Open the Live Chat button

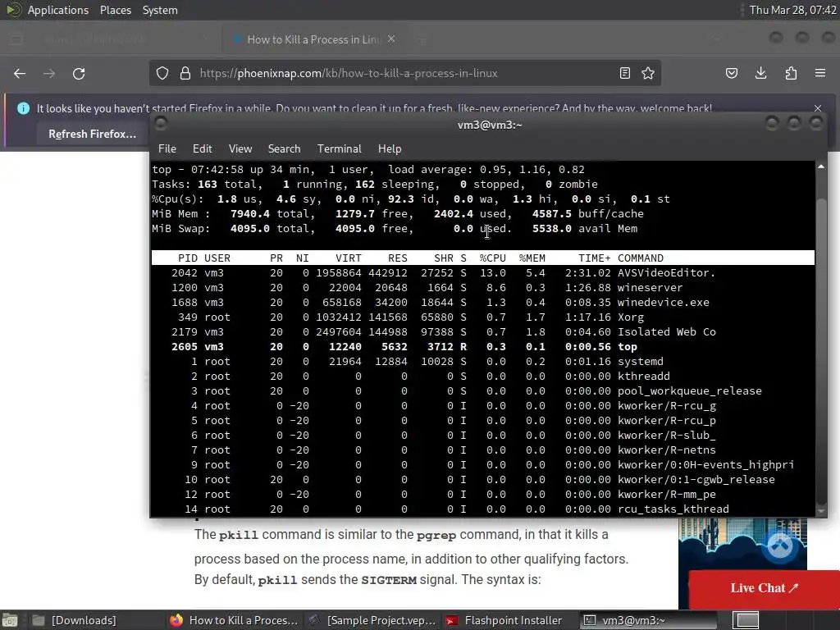point(764,588)
